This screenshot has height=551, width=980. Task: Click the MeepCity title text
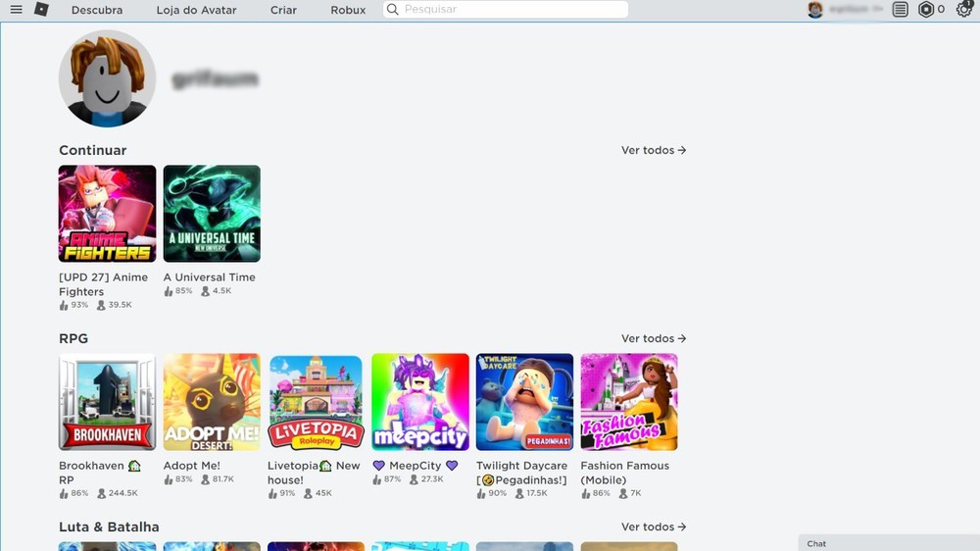[x=416, y=466]
